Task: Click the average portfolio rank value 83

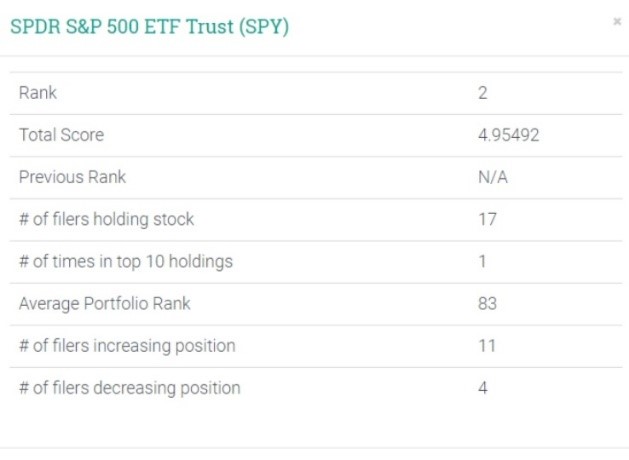Action: 488,303
